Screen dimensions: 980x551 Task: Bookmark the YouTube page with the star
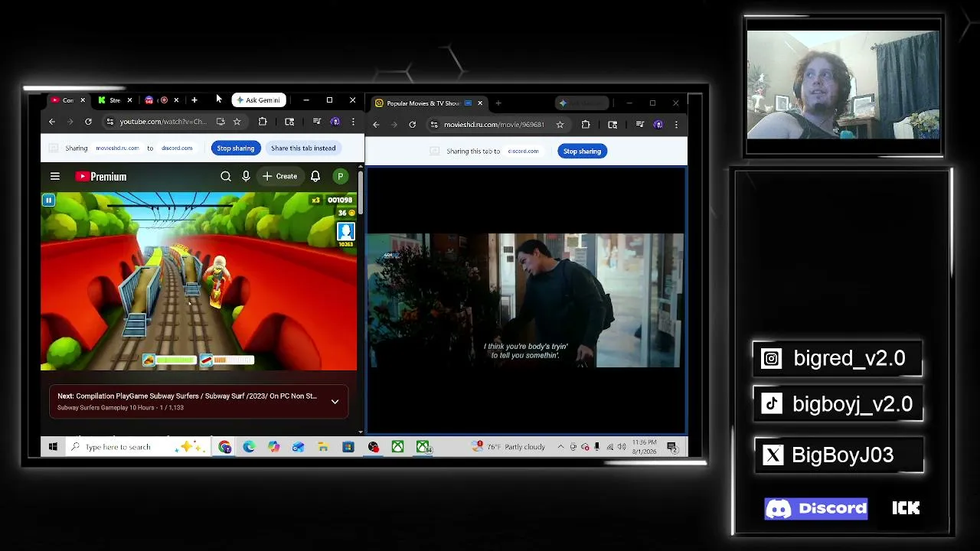coord(237,122)
